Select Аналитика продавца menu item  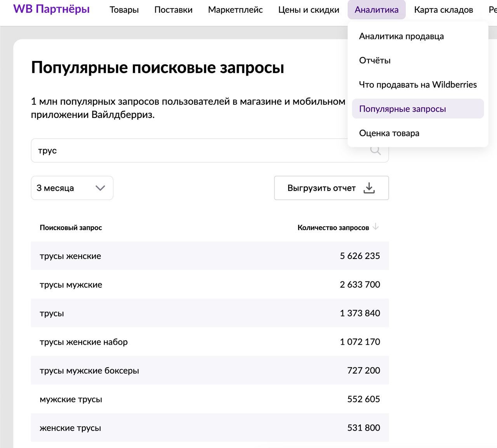(401, 36)
